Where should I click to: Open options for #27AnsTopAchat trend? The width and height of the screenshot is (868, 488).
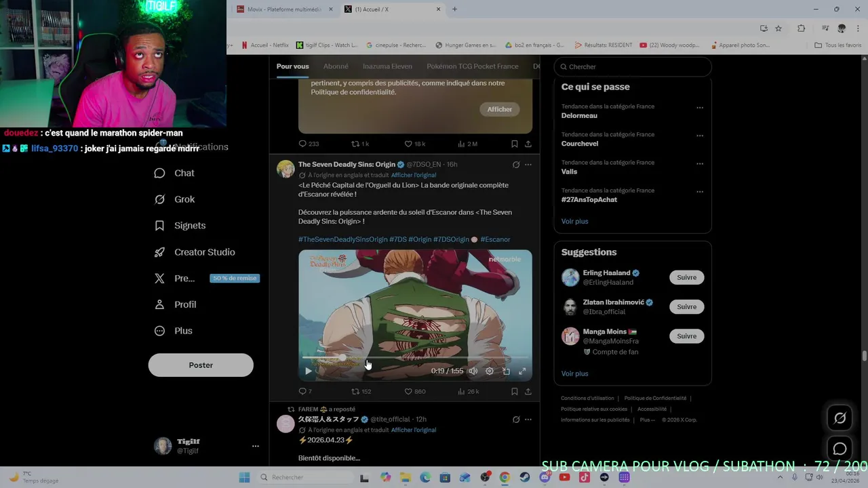[700, 192]
